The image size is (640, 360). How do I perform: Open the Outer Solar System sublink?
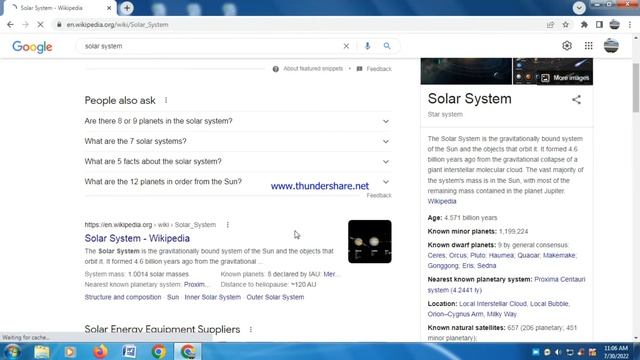pyautogui.click(x=275, y=297)
